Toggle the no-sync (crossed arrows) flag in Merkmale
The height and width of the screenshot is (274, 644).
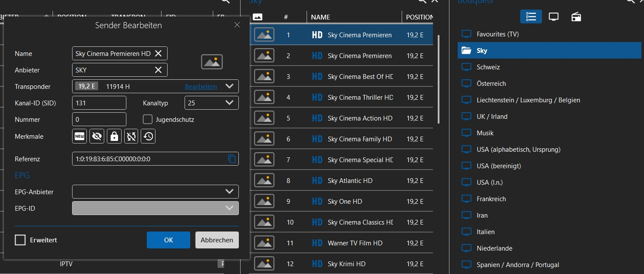pos(131,136)
